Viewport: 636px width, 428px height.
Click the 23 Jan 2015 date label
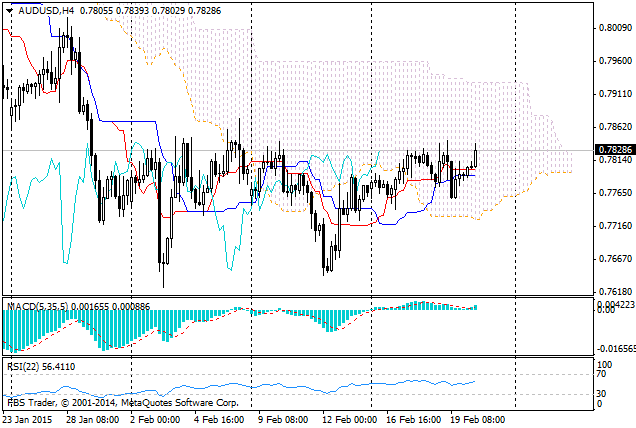point(27,419)
